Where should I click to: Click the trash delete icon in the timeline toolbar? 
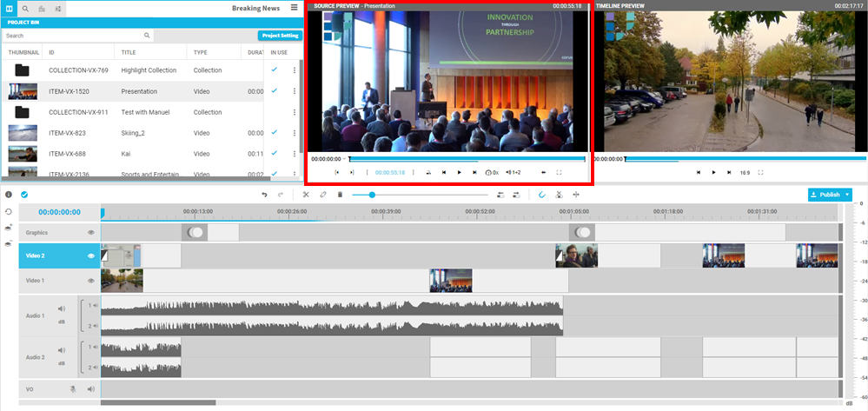tap(340, 195)
